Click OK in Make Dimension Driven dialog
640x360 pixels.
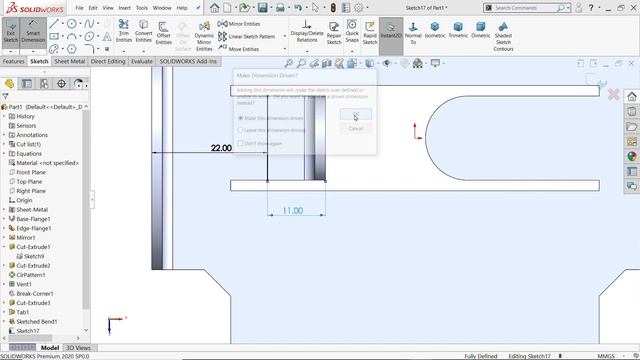point(356,115)
